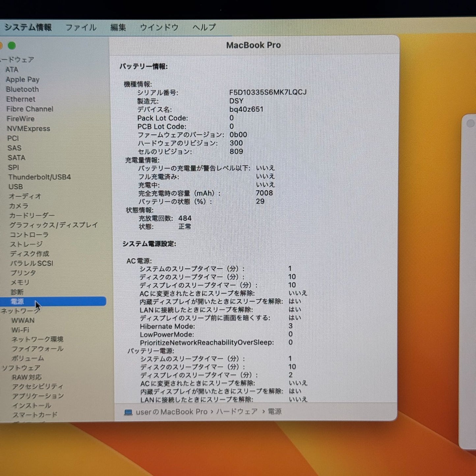This screenshot has height=476, width=476.
Task: Open the 編集 menu
Action: (x=118, y=27)
